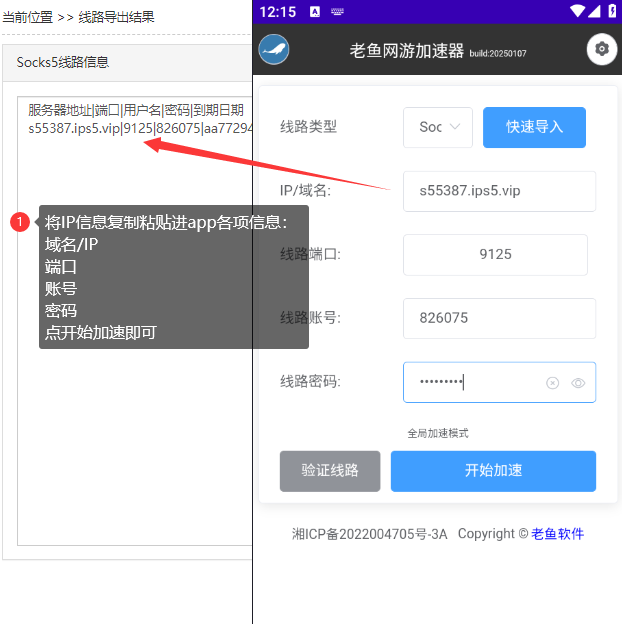Click the Socks5线路信息 panel header

click(127, 62)
